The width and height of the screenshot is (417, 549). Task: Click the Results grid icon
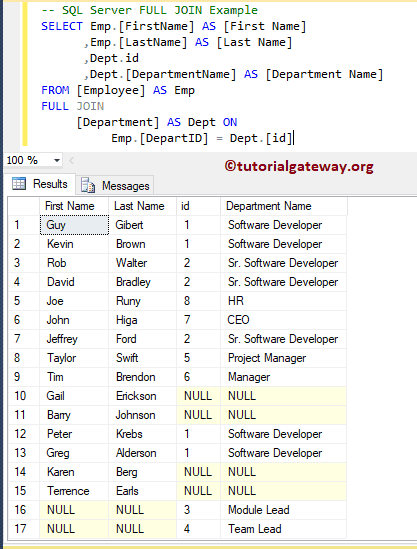pyautogui.click(x=19, y=183)
